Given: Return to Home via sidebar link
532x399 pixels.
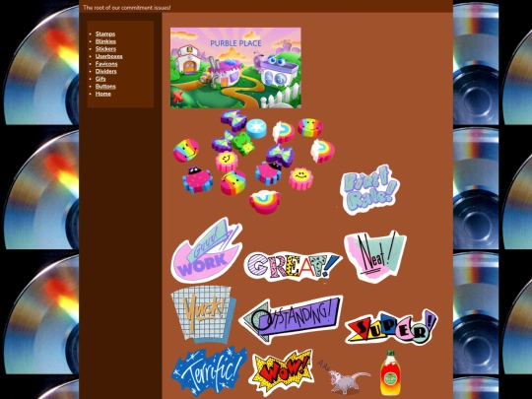Looking at the screenshot, I should (103, 94).
